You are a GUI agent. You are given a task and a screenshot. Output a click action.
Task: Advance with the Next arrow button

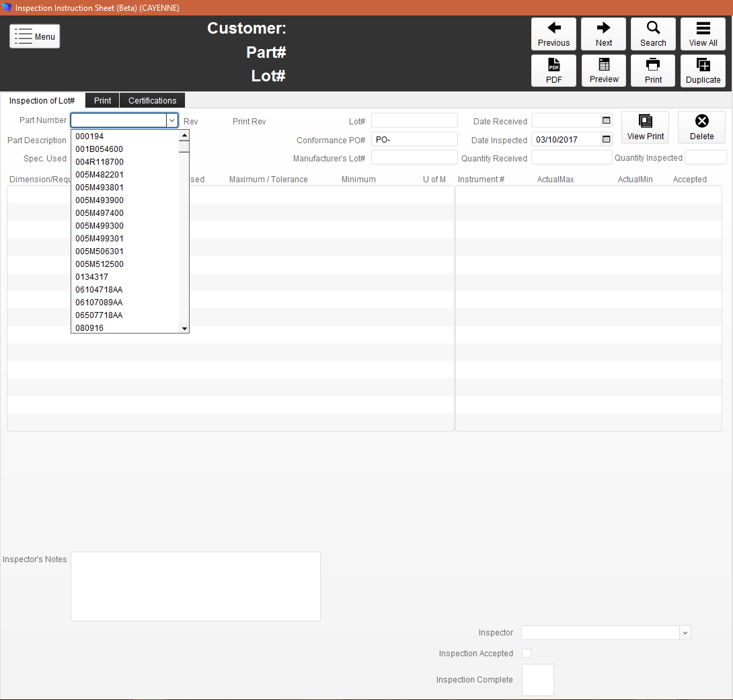[x=603, y=34]
